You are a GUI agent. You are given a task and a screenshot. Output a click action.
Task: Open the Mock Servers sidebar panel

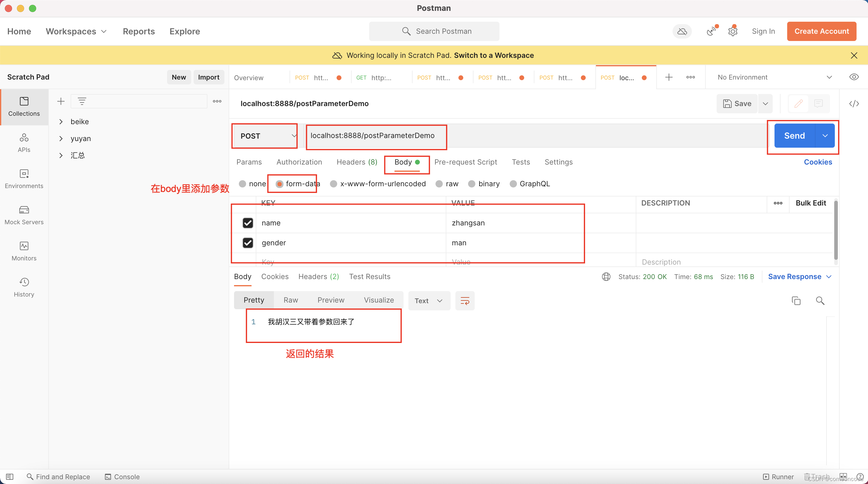24,215
